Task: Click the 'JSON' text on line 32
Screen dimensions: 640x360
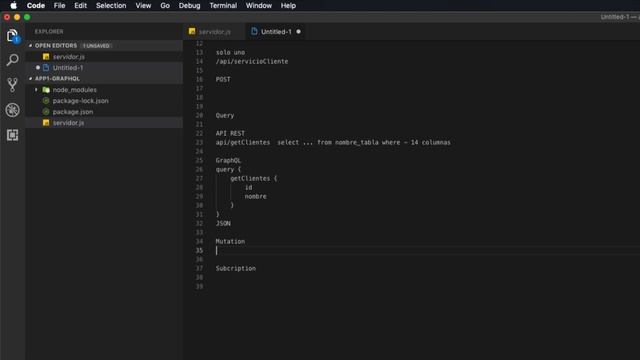Action: tap(223, 223)
